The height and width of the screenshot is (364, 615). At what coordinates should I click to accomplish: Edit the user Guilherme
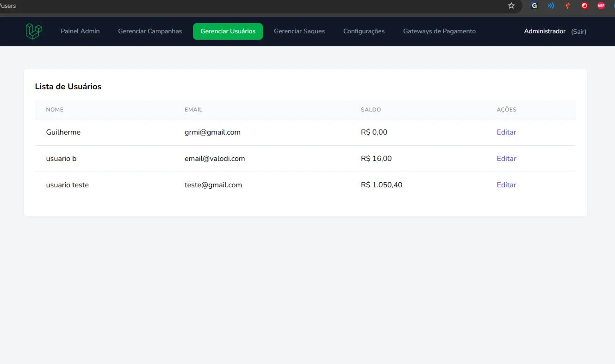[506, 132]
